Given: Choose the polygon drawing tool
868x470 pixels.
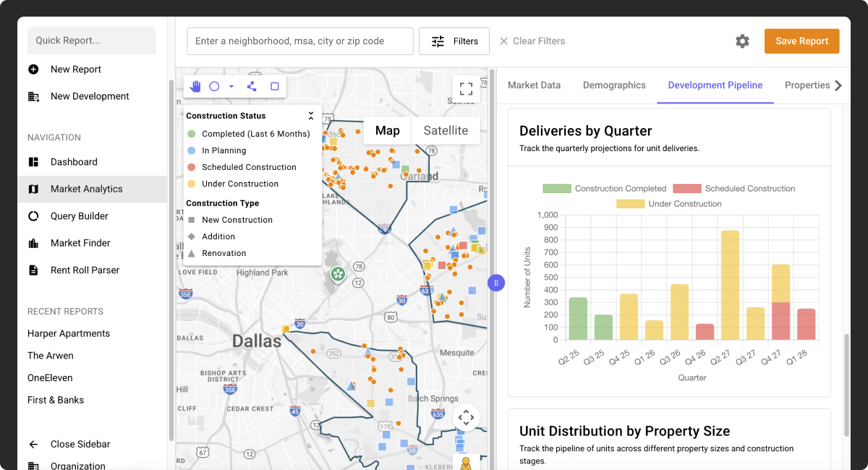Looking at the screenshot, I should [x=252, y=87].
